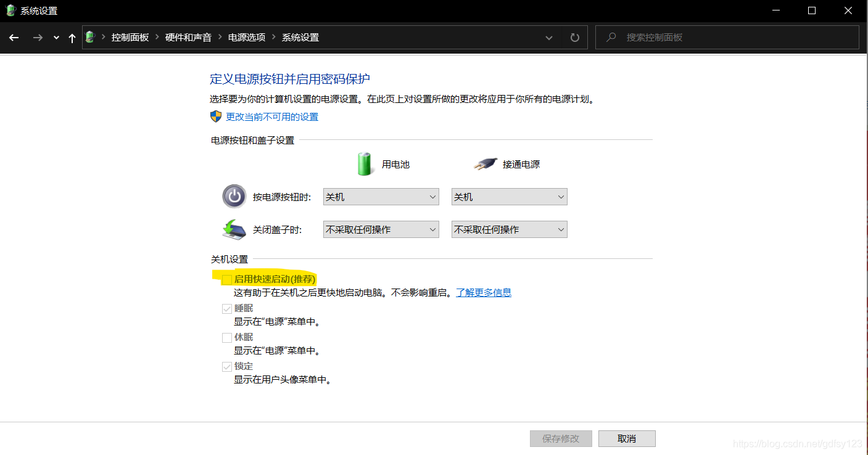Go forward with the right arrow
The width and height of the screenshot is (868, 455).
click(38, 38)
